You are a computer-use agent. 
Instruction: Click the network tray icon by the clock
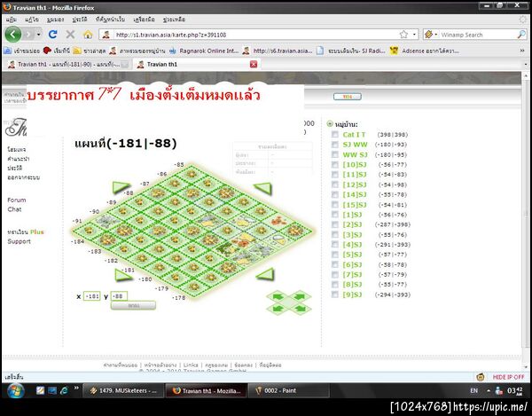pos(498,390)
